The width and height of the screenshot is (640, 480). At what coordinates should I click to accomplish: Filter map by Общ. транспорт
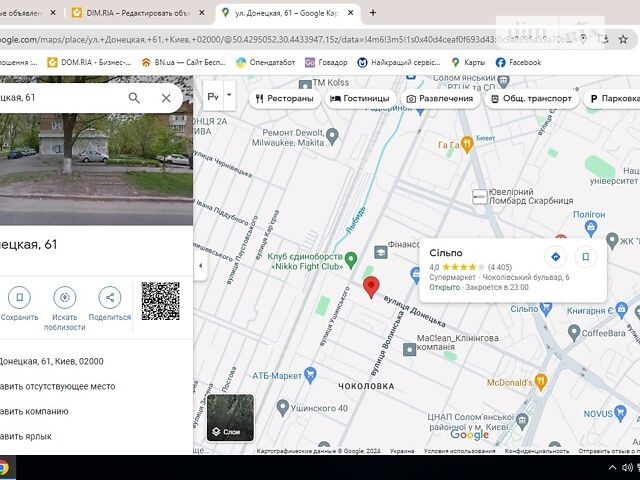click(x=531, y=98)
